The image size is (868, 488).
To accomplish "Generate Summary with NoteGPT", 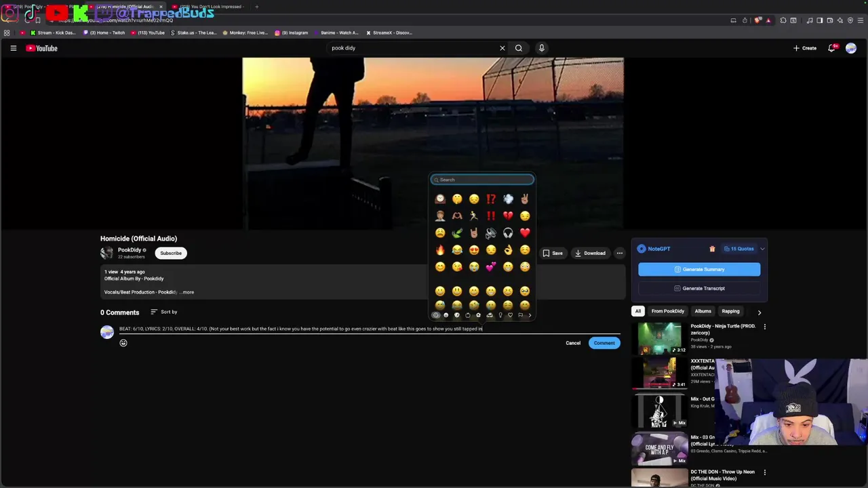I will 699,269.
